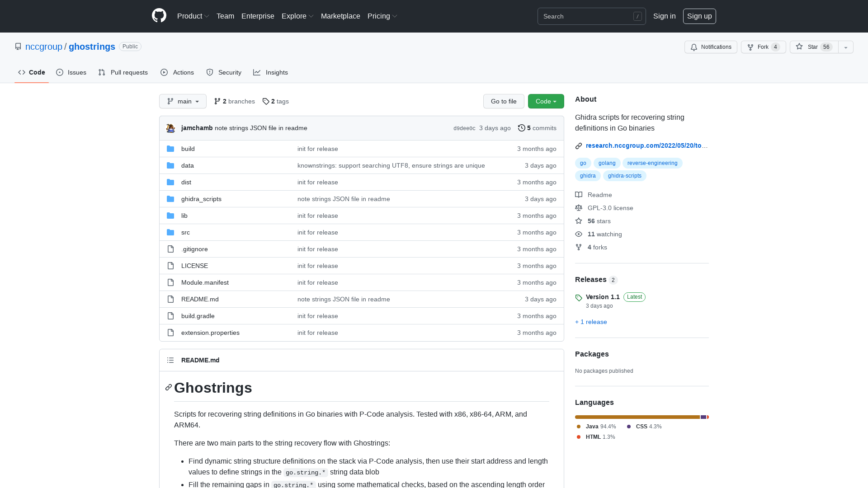868x488 pixels.
Task: Open the Pull requests tab
Action: click(x=123, y=72)
